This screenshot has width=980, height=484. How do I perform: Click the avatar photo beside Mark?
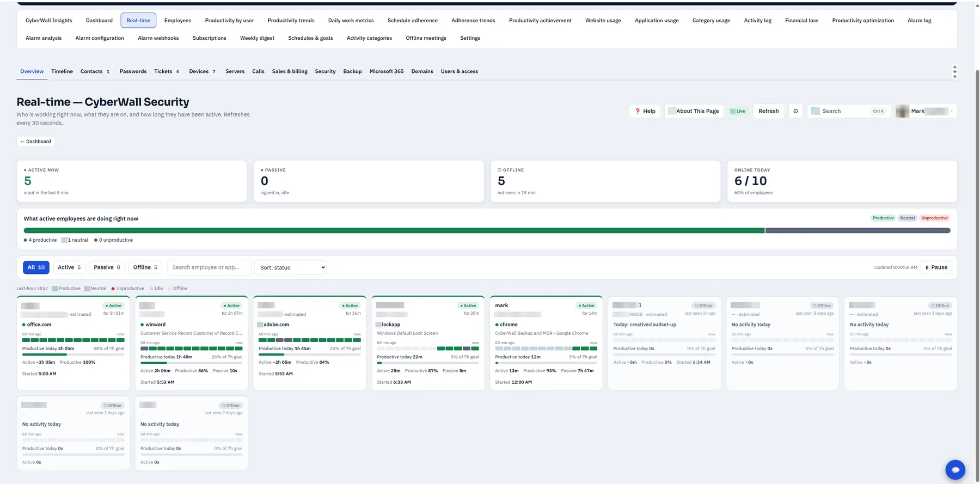click(902, 111)
